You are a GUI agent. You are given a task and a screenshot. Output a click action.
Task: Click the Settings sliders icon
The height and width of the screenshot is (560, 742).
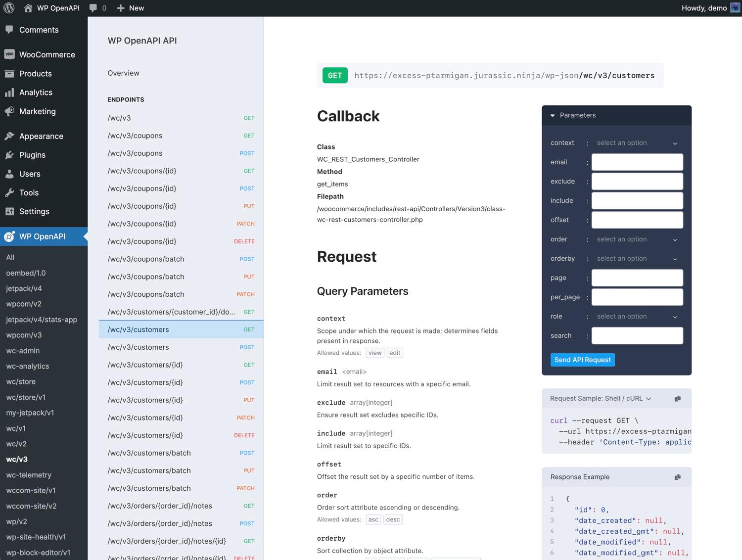coord(9,212)
